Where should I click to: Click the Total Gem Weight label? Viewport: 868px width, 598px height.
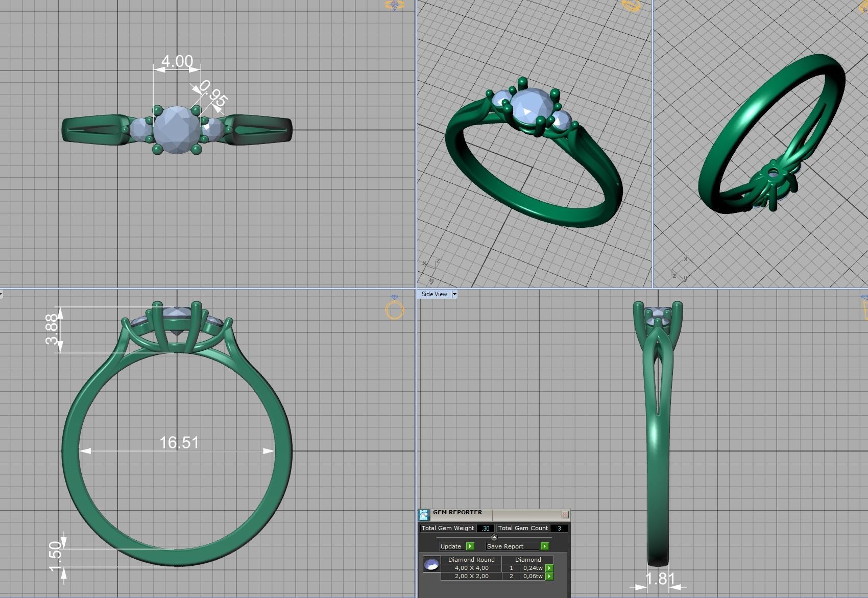point(447,529)
